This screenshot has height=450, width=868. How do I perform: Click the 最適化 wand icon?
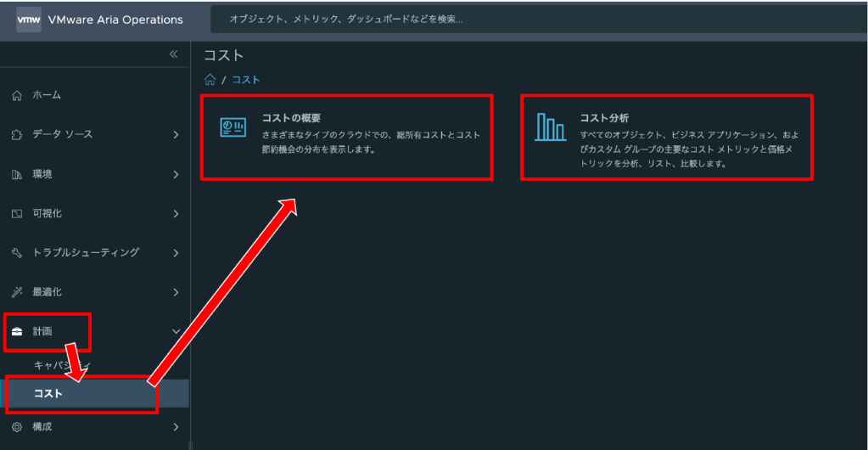coord(17,292)
